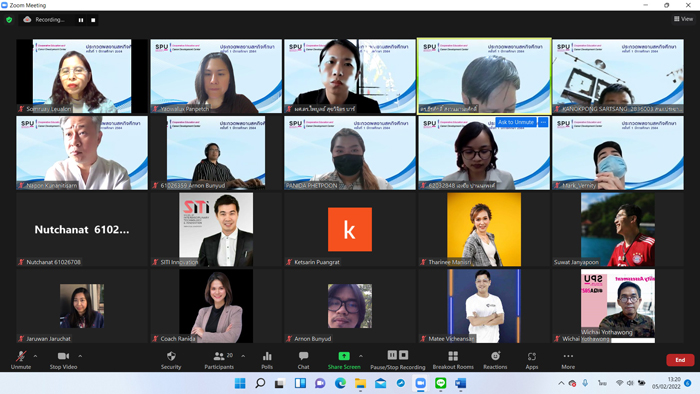Select Jaruwan Jaruchat's participant tile
Image resolution: width=700 pixels, height=394 pixels.
pos(82,306)
